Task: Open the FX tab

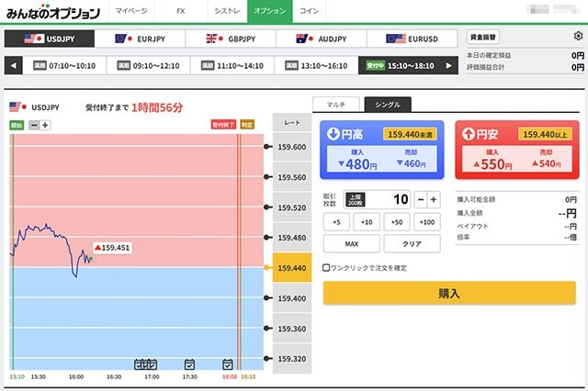Action: click(x=181, y=11)
